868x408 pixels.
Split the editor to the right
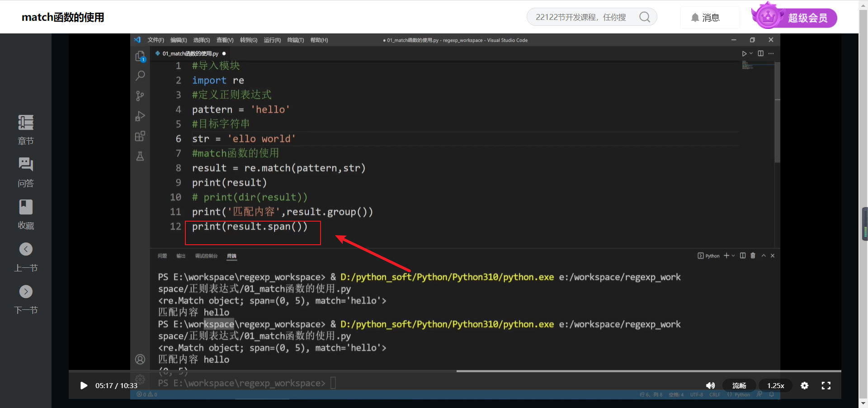pos(761,53)
